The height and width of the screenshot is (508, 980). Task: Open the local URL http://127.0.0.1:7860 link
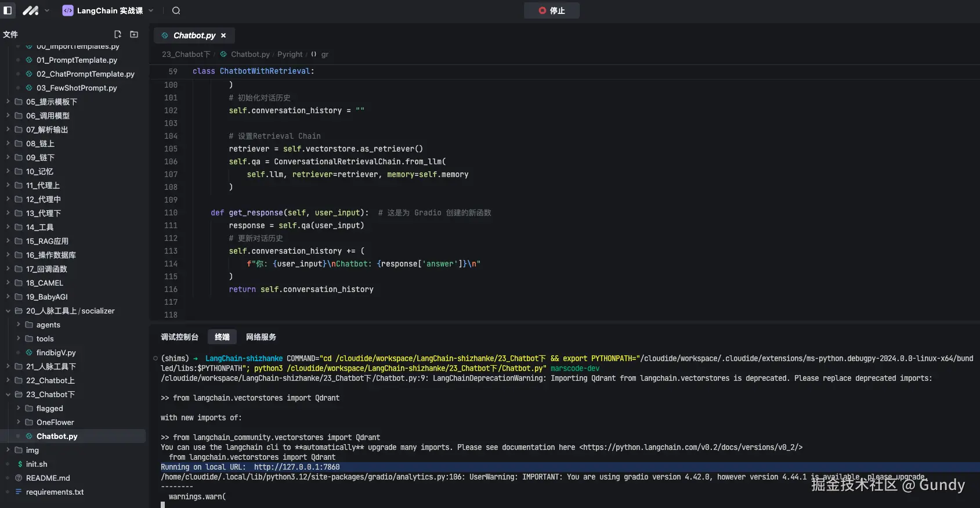(x=296, y=467)
